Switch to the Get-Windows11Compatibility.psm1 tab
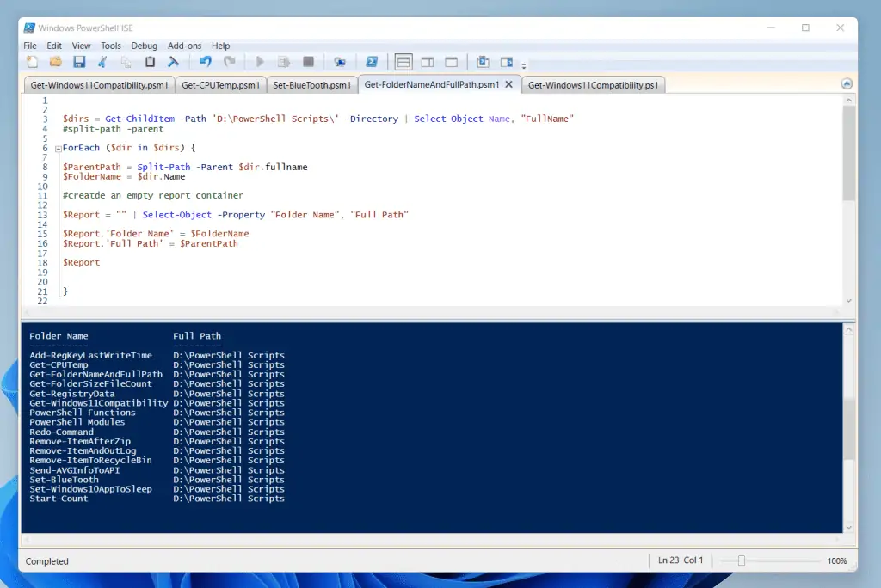The width and height of the screenshot is (881, 588). (100, 85)
